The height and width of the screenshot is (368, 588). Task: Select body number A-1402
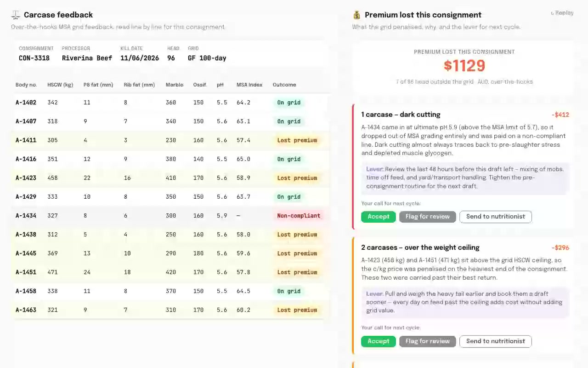26,103
